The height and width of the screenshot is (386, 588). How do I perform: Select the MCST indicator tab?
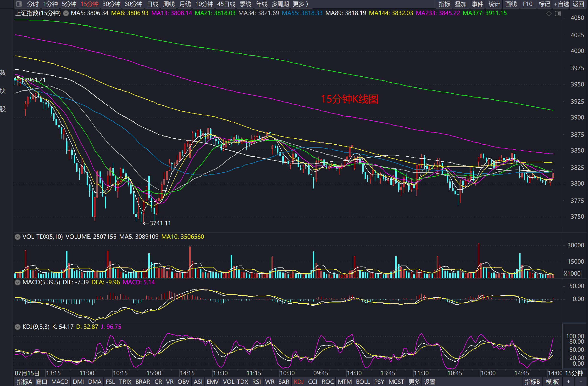(x=396, y=382)
